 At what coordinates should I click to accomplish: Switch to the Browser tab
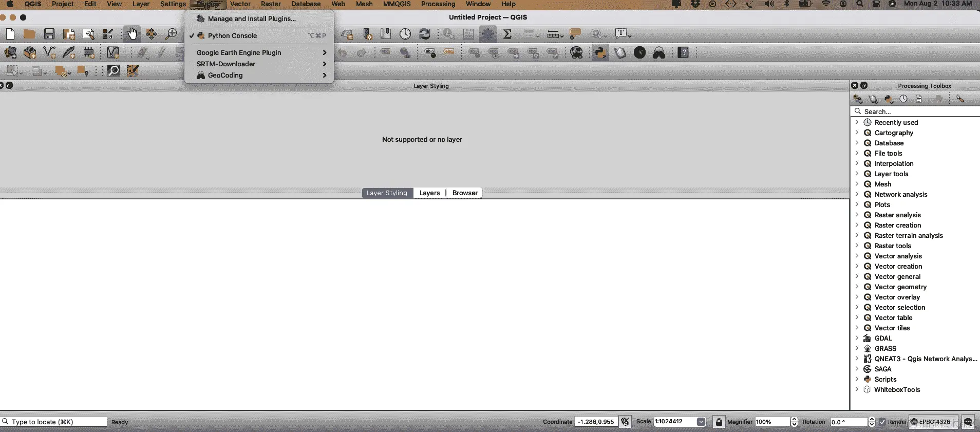point(465,193)
